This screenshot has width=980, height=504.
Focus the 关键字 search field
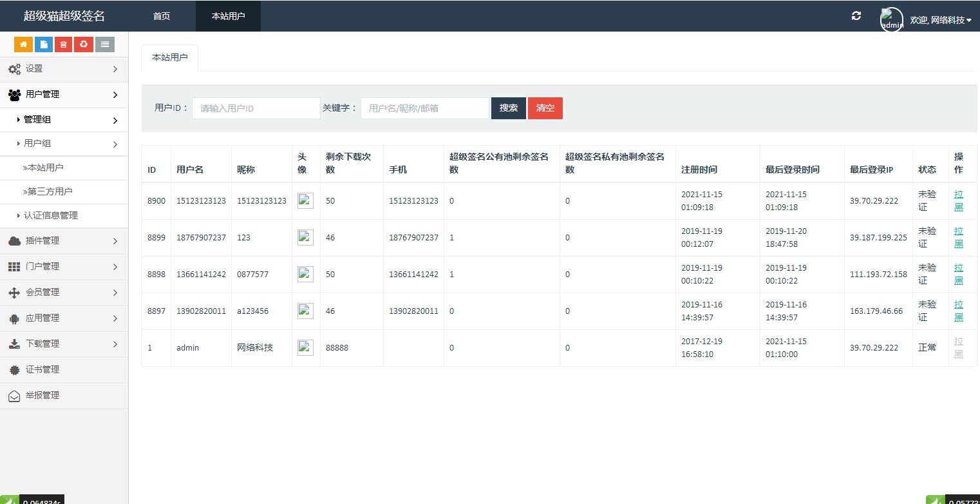click(x=424, y=108)
